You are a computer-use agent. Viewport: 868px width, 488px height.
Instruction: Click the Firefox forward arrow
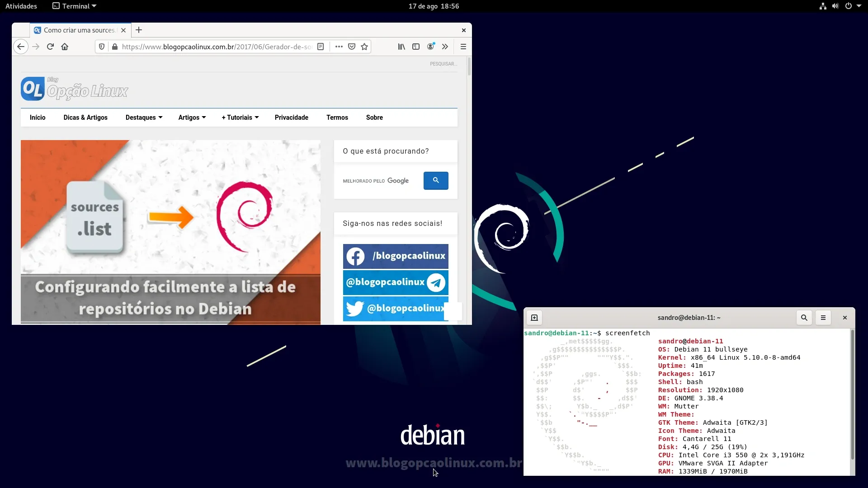(36, 47)
